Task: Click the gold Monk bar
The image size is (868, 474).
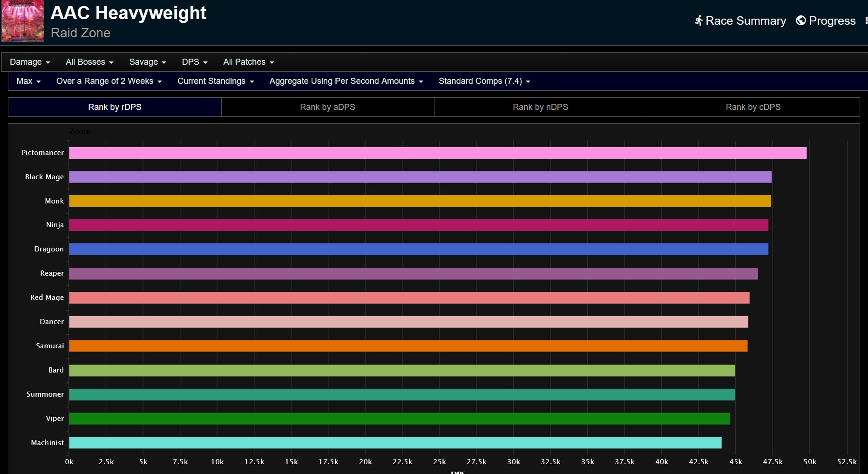Action: click(x=420, y=201)
